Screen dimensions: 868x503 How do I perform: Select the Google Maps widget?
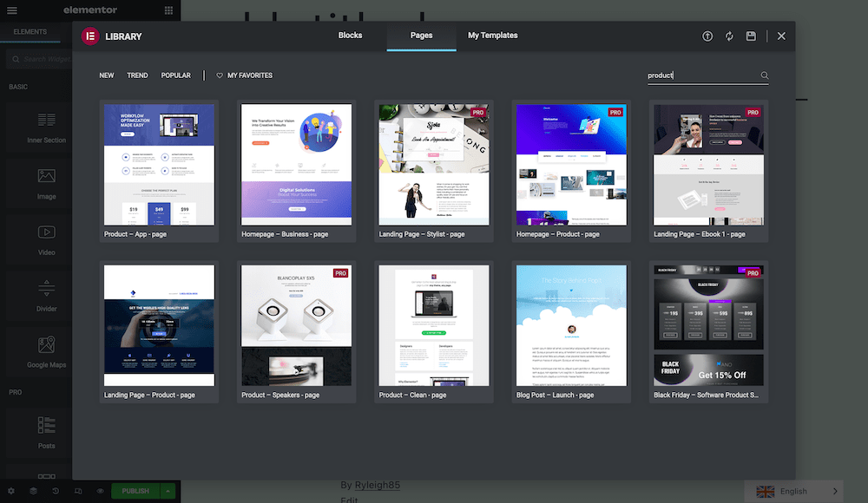(x=47, y=352)
